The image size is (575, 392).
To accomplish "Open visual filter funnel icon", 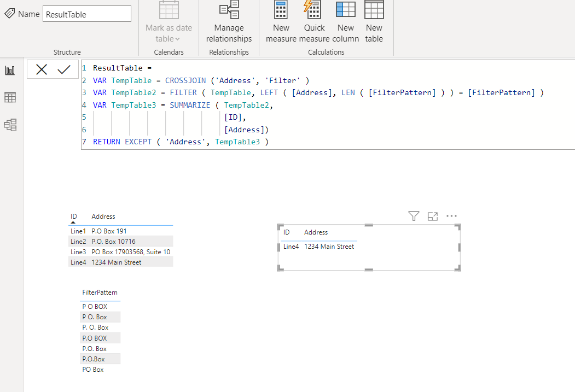I will coord(414,216).
